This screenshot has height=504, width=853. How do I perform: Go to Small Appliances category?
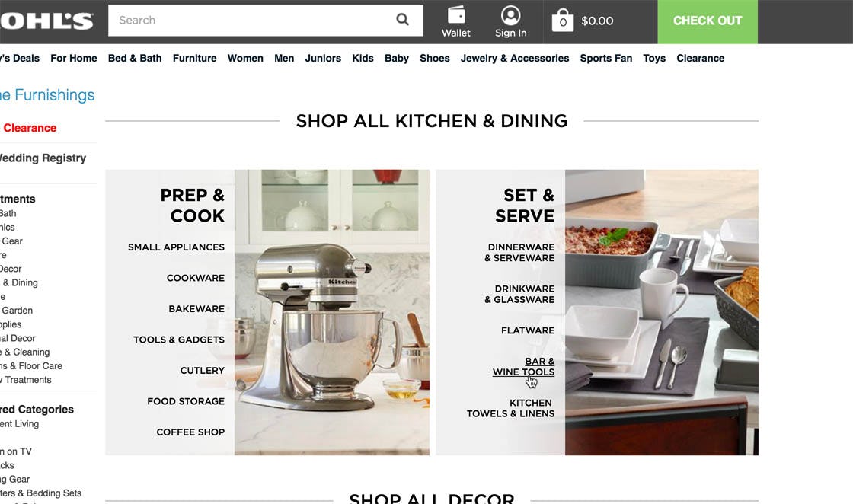(176, 247)
